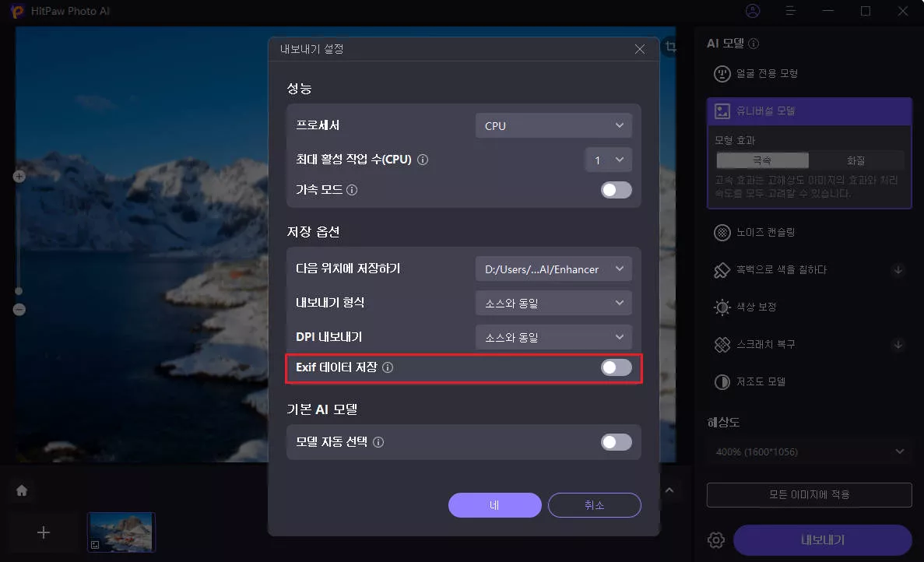
Task: Click the zoom out minus control
Action: (x=18, y=309)
